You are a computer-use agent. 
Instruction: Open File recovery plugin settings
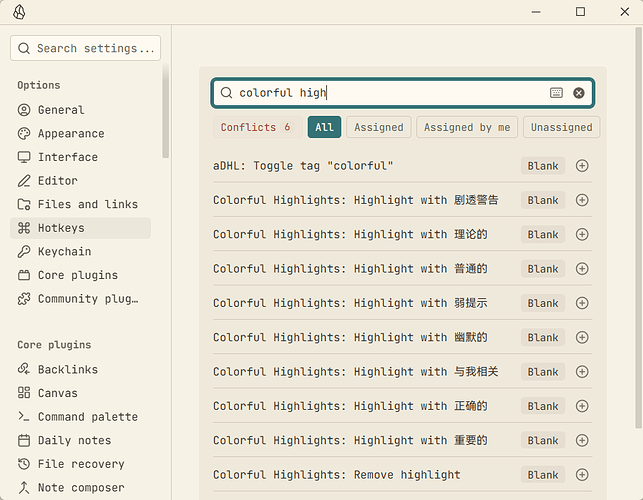(80, 464)
